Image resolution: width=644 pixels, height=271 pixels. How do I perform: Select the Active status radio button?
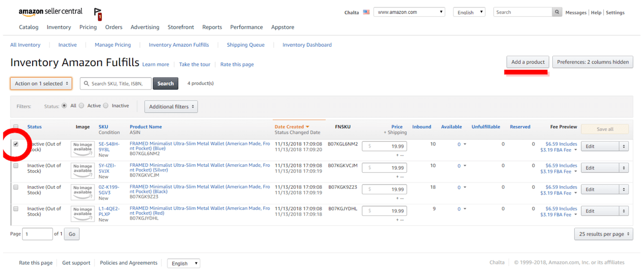point(82,106)
